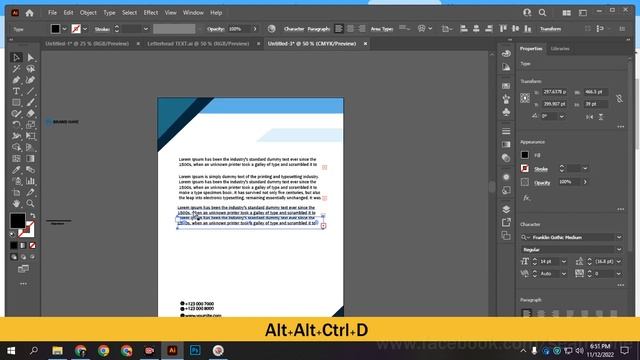This screenshot has height=360, width=640.
Task: Open Edit Toolbar three dots
Action: coord(23,284)
